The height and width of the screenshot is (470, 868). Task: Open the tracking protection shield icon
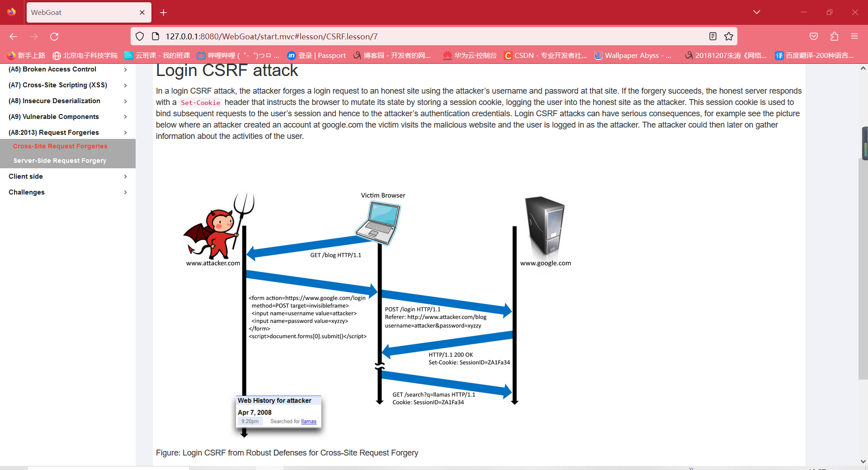click(140, 37)
